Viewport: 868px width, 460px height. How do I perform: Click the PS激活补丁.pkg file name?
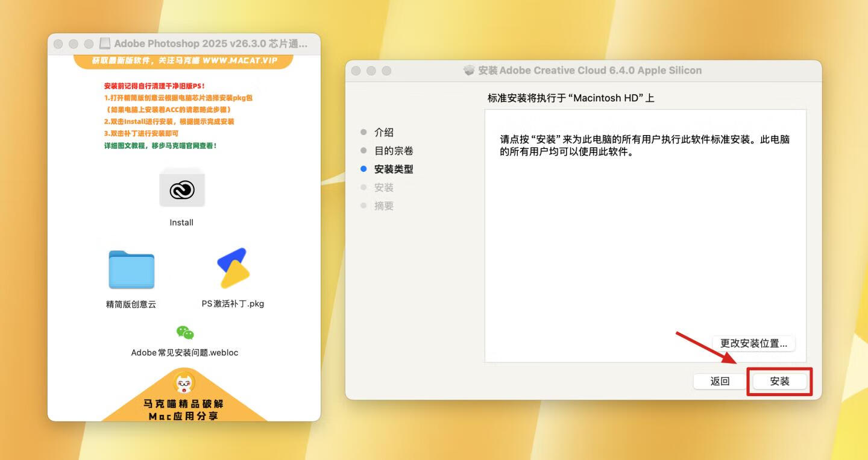233,304
